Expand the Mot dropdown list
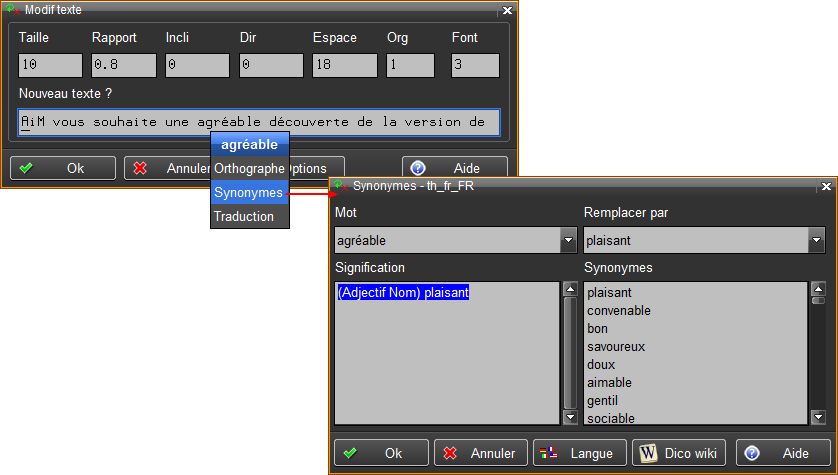This screenshot has height=475, width=838. (x=569, y=241)
